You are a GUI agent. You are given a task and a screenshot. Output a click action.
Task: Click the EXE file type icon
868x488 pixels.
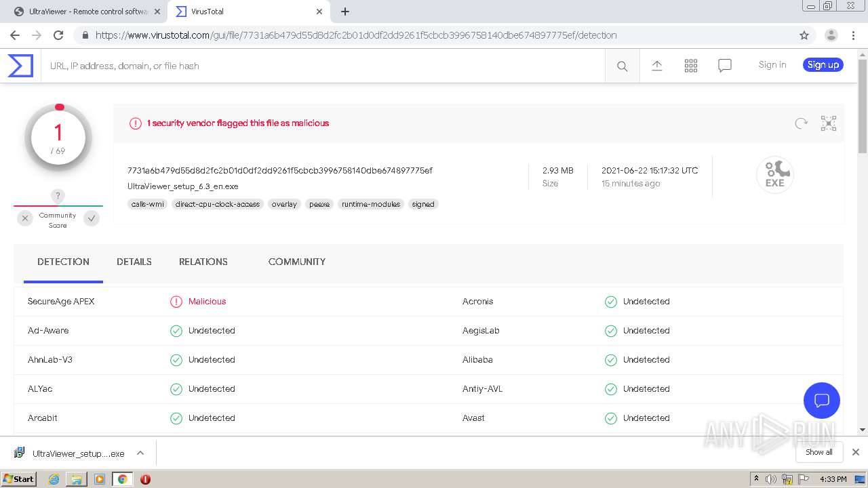pos(775,175)
